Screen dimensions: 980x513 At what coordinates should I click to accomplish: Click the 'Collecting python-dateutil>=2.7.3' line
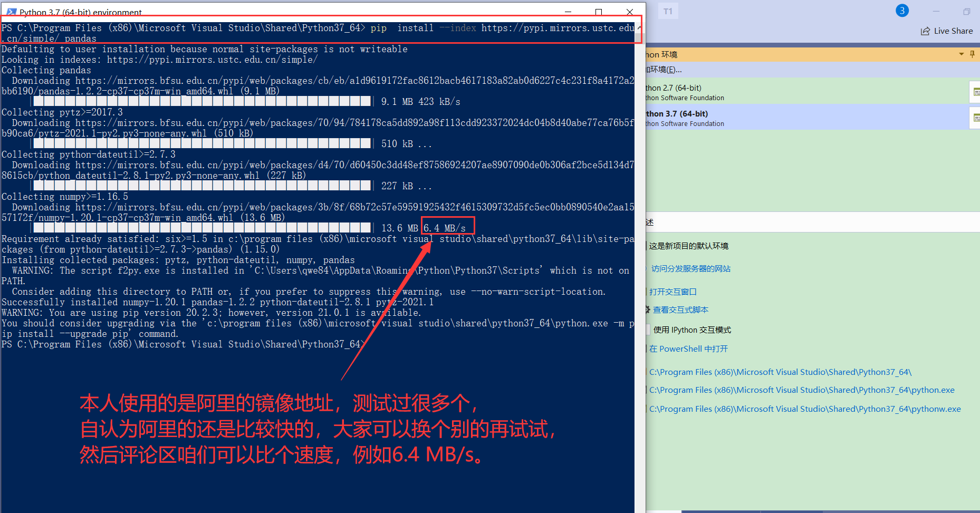point(89,154)
